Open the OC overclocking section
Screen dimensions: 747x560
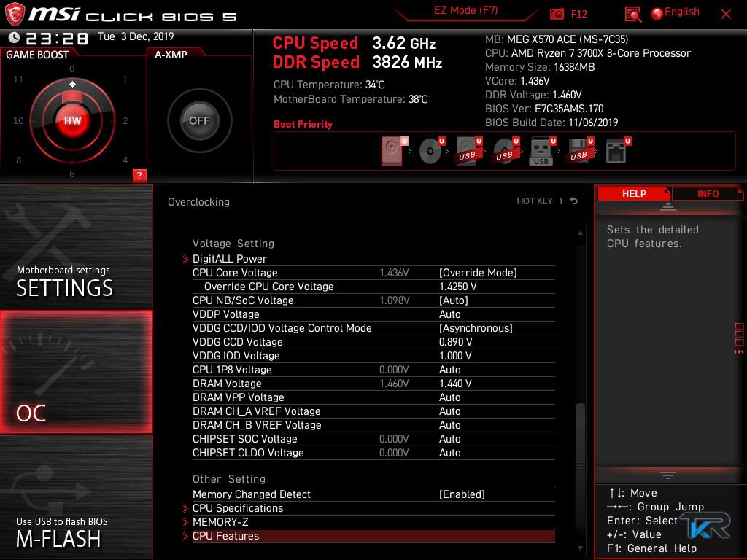(x=76, y=372)
